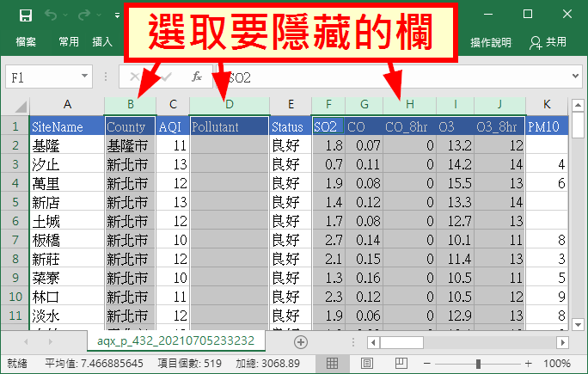
Task: Select row 1 header
Action: coord(15,126)
